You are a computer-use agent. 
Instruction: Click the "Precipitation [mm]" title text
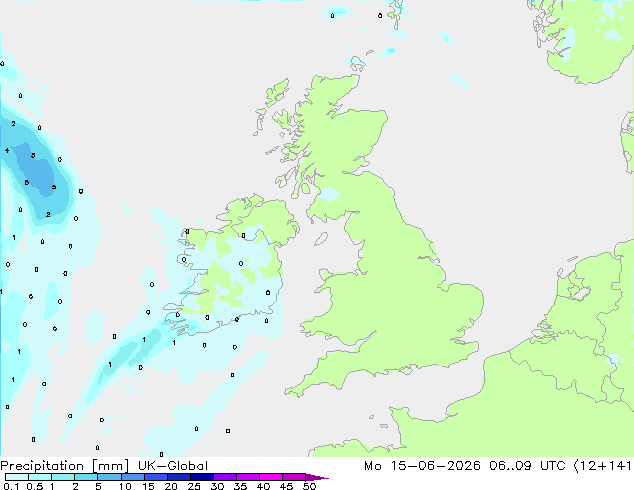pos(65,466)
